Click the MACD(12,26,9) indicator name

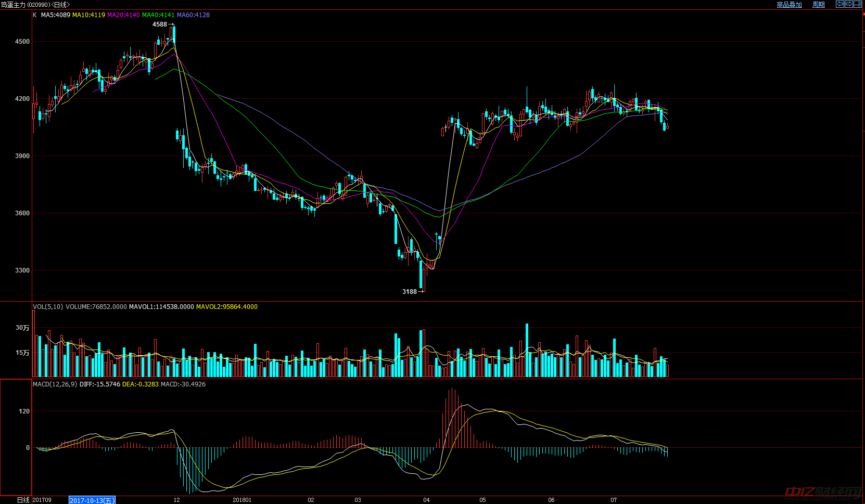(55, 384)
